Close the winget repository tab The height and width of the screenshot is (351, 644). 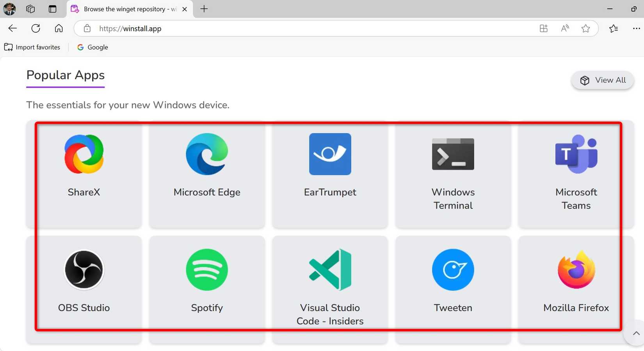[185, 9]
